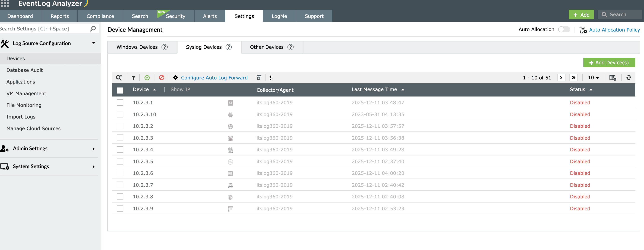This screenshot has height=250, width=644.
Task: Click device type icon for 10.2.3.7
Action: tap(230, 185)
